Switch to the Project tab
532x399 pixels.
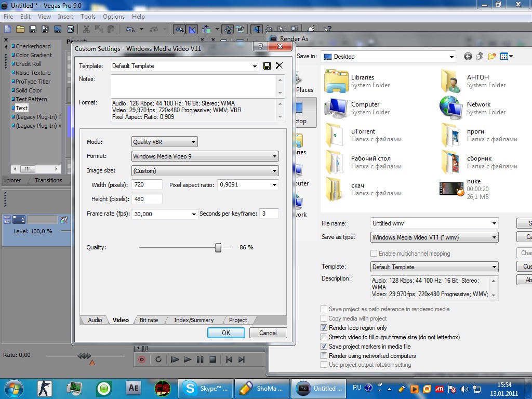[238, 320]
